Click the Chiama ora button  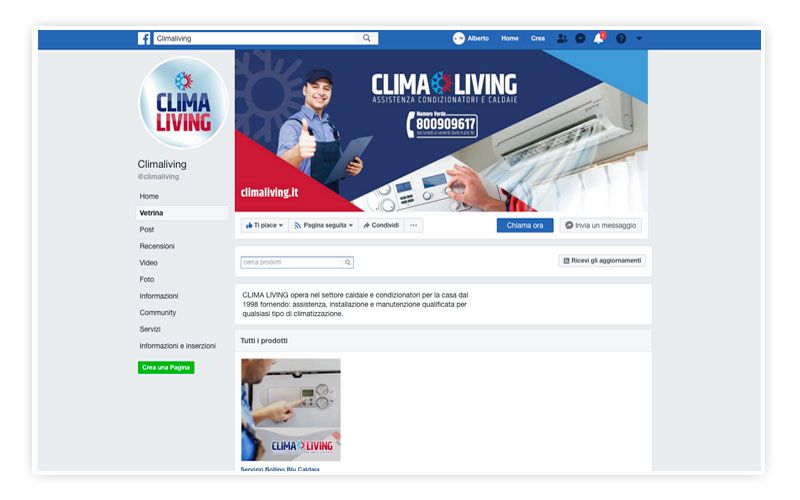point(525,225)
